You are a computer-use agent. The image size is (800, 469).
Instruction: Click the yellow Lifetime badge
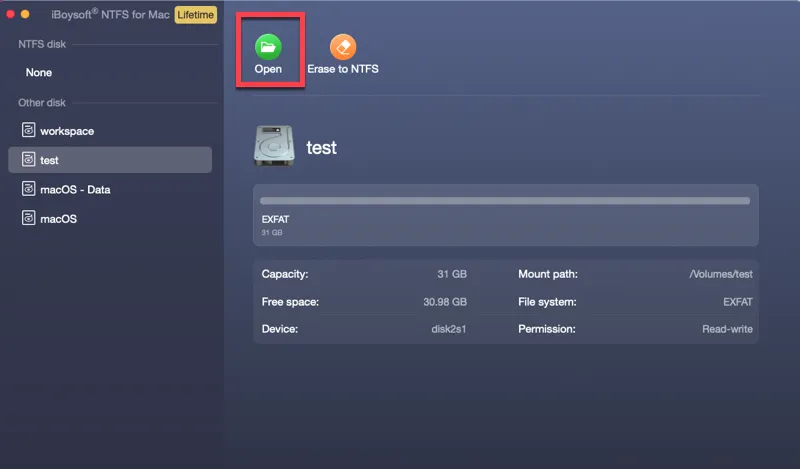click(x=195, y=15)
